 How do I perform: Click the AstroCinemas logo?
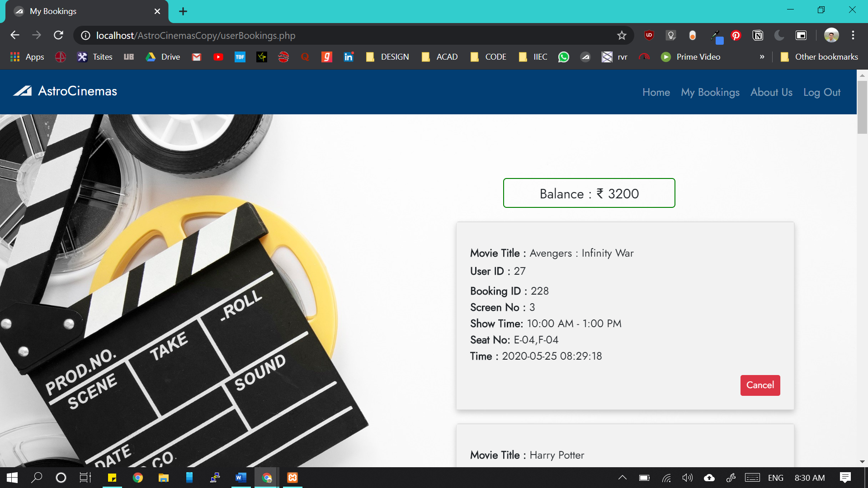click(x=65, y=91)
